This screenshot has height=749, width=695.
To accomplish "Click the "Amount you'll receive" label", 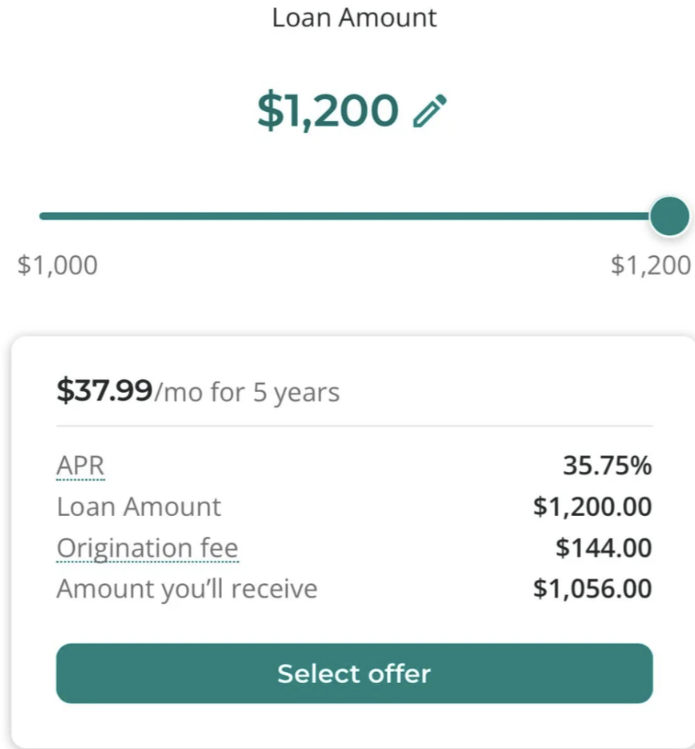I will pos(186,589).
